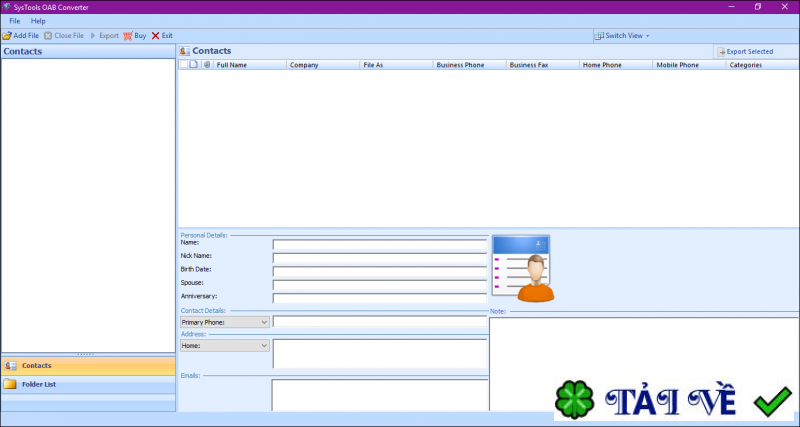Click the Add File toolbar button
800x427 pixels.
coord(20,36)
